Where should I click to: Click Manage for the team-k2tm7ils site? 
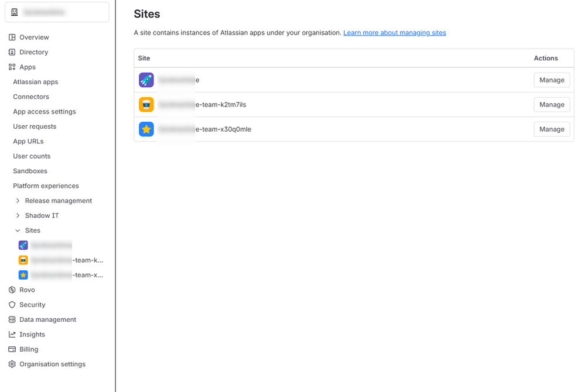click(552, 105)
